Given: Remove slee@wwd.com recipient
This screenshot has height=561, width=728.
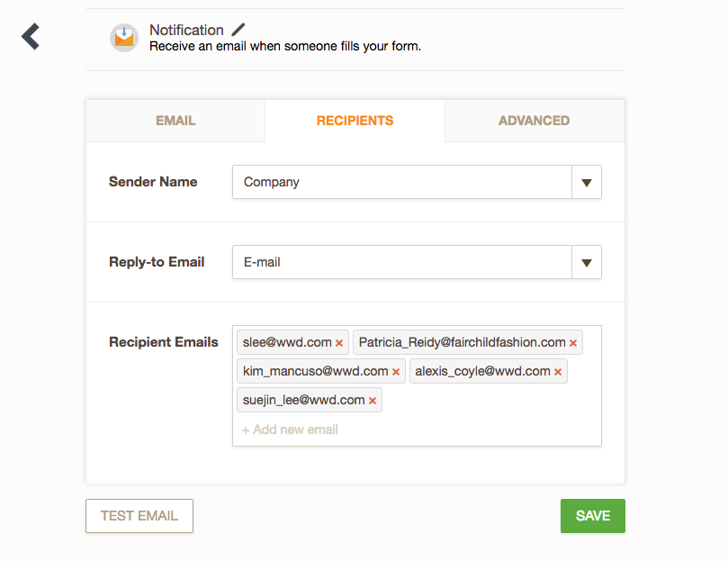Looking at the screenshot, I should pos(339,343).
